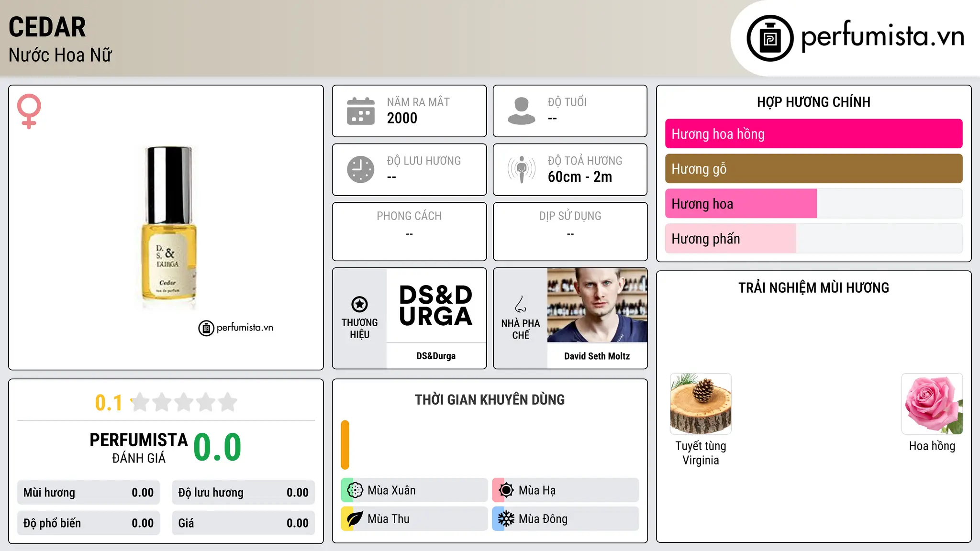Image resolution: width=980 pixels, height=551 pixels.
Task: Click the Hương hoa accord bar
Action: [x=813, y=204]
